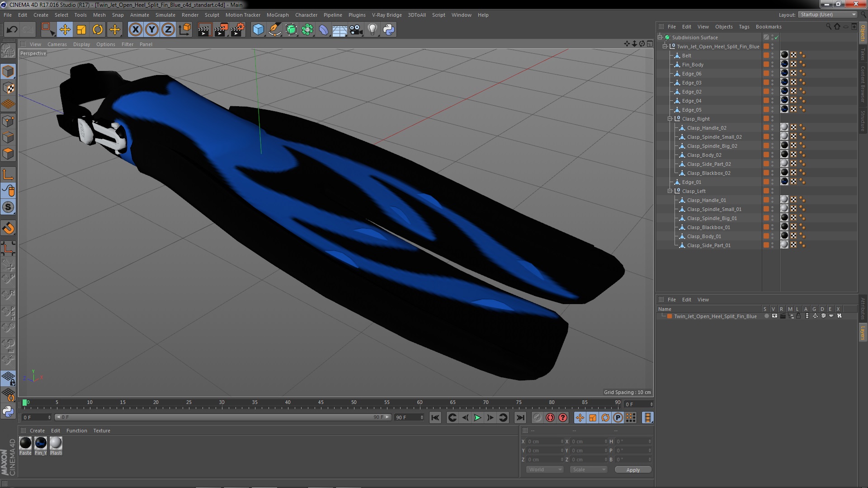Collapse the Clasp_Right group
Viewport: 868px width, 488px height.
coord(670,119)
